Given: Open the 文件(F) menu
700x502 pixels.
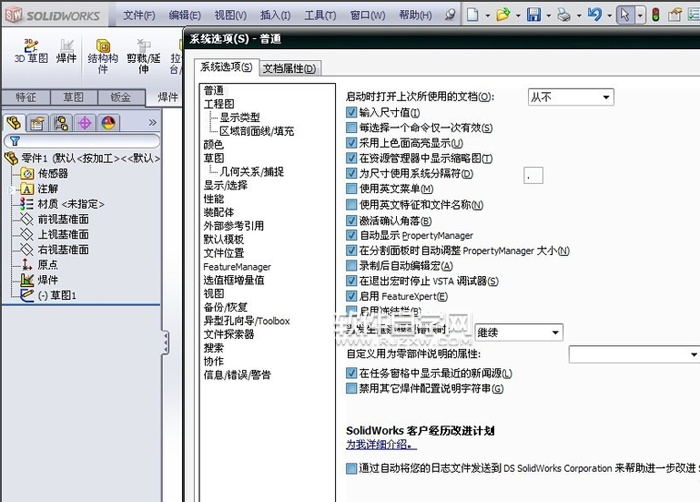Looking at the screenshot, I should (139, 15).
